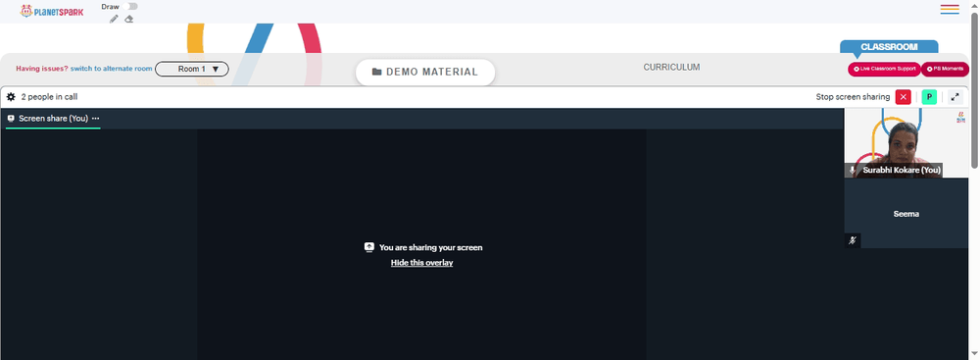
Task: Open call settings gear icon
Action: [x=11, y=97]
